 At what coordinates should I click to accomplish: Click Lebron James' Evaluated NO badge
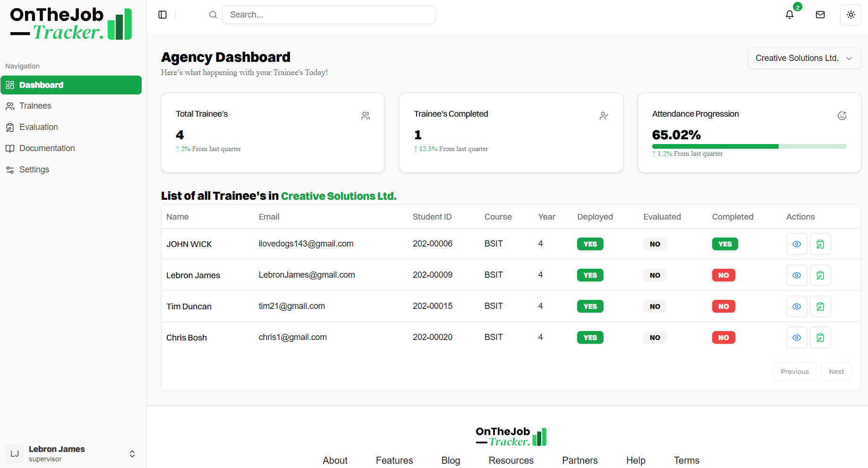click(x=655, y=275)
